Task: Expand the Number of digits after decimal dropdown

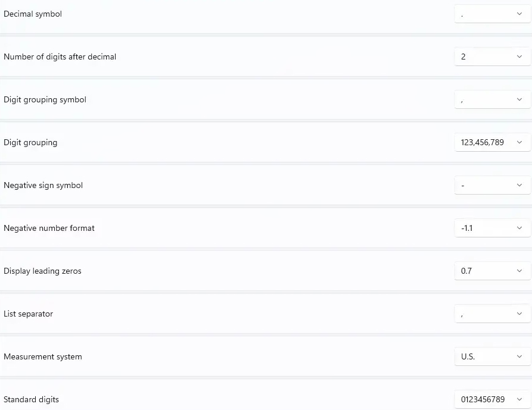Action: coord(492,57)
